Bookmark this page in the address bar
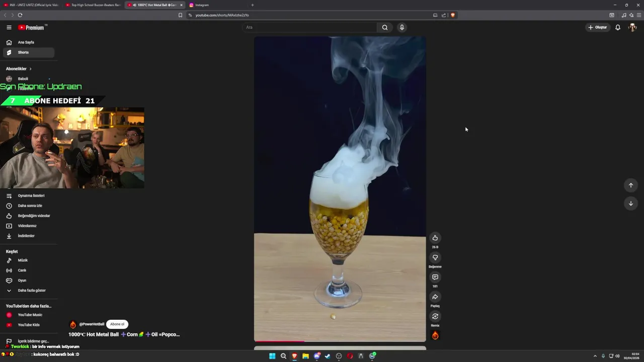Screen dimensions: 644x362 [x=180, y=15]
